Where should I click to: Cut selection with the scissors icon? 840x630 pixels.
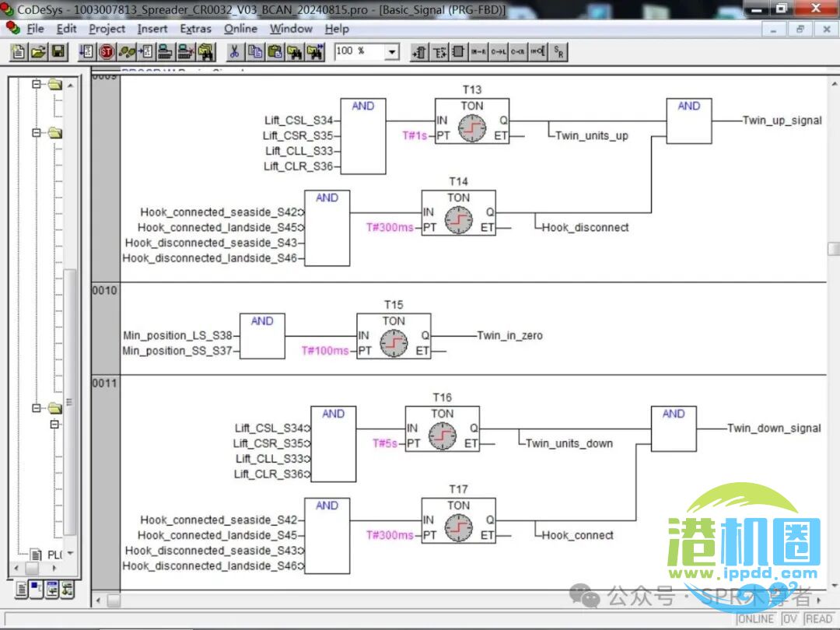(233, 52)
